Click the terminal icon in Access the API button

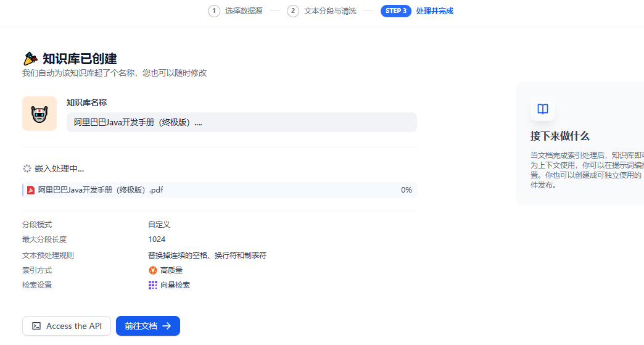pos(36,326)
